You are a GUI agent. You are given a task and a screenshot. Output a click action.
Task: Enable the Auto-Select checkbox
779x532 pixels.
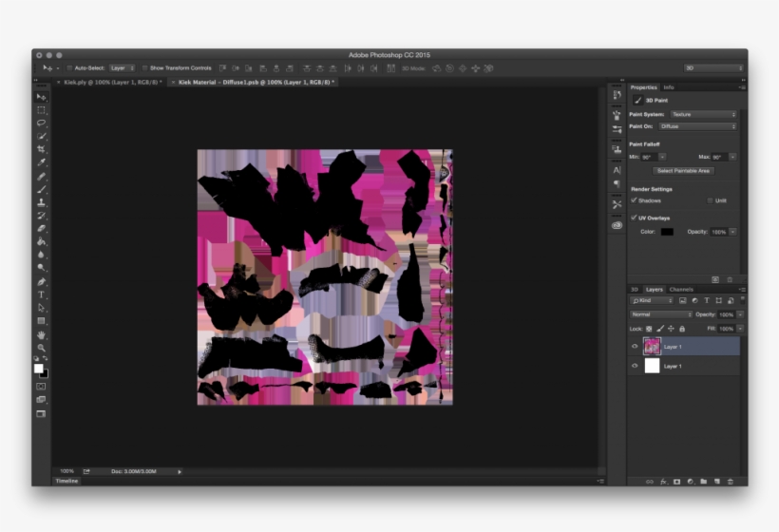coord(69,68)
